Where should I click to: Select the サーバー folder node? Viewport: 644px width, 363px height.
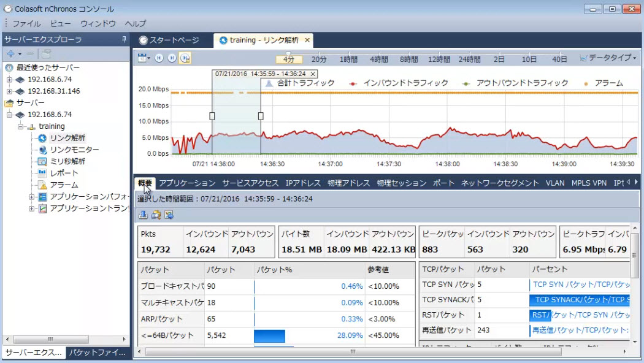30,102
